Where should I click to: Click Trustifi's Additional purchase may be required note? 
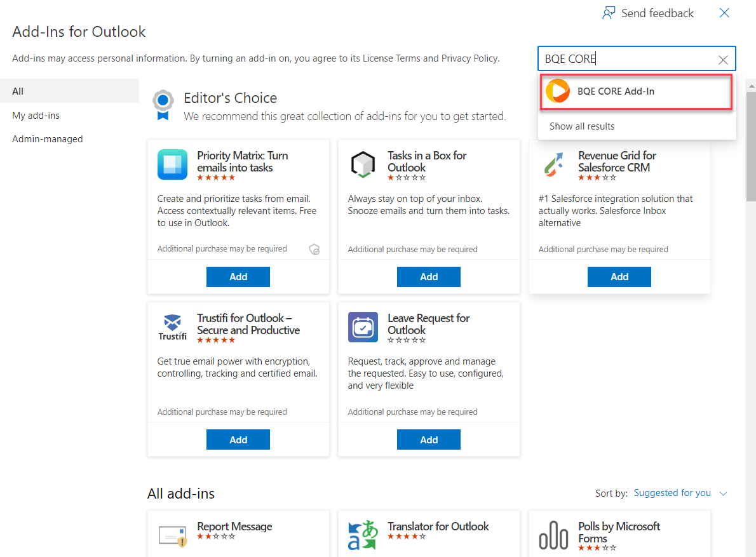222,412
